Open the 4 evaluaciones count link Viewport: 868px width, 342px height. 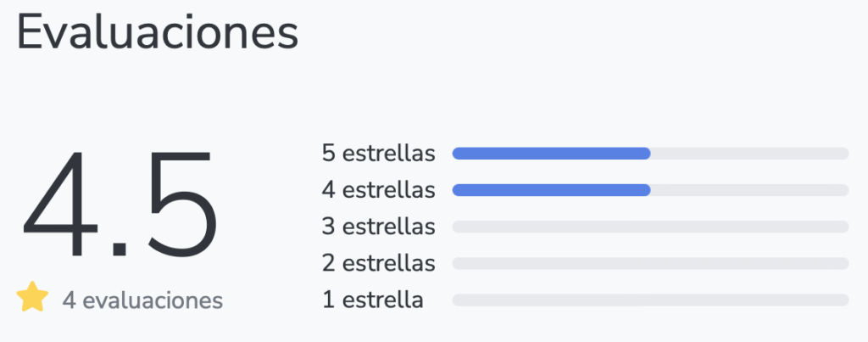tap(142, 300)
